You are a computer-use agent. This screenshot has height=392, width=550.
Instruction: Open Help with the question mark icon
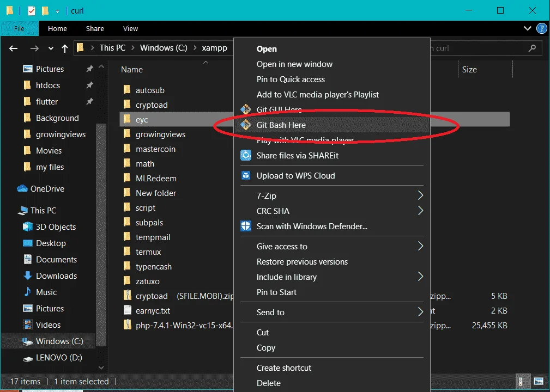pyautogui.click(x=542, y=28)
